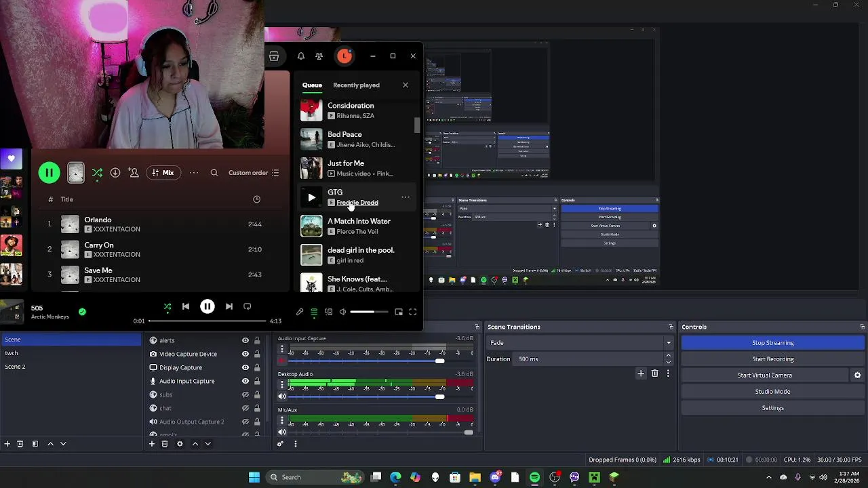This screenshot has width=868, height=488.
Task: Click Stop Streaming
Action: 773,343
